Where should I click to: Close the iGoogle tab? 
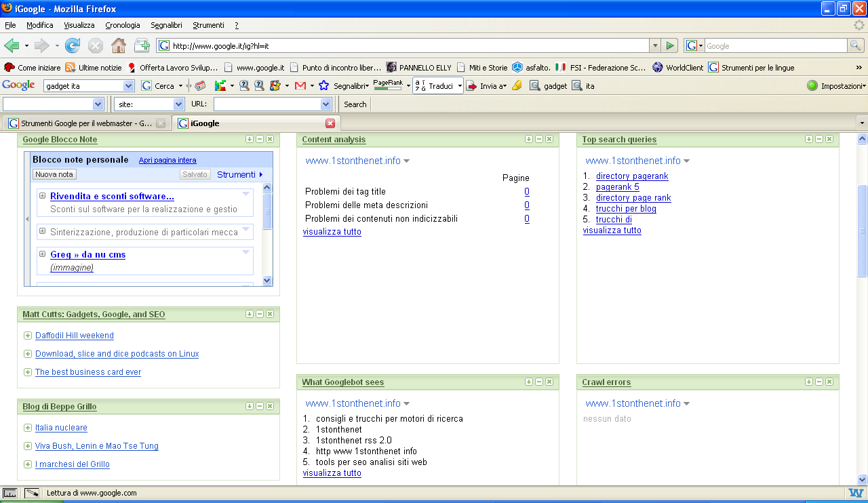coord(330,123)
